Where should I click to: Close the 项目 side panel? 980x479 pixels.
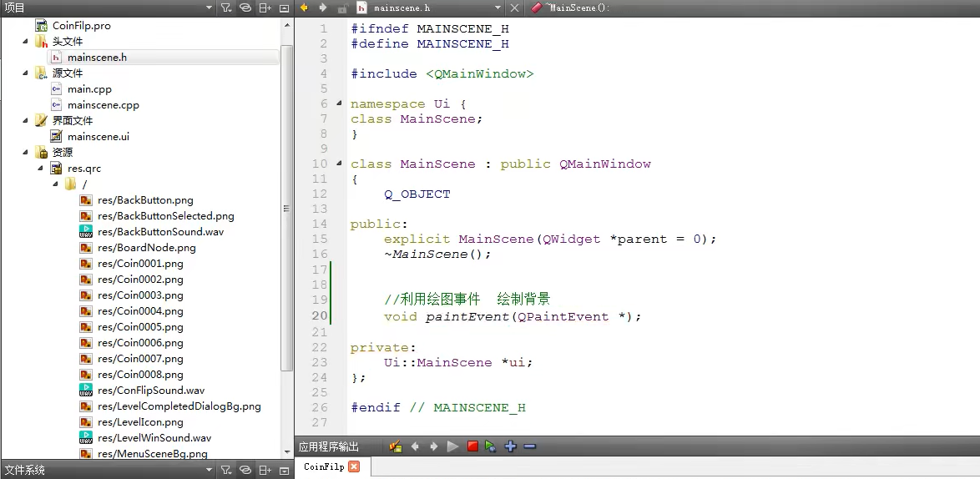pos(284,8)
